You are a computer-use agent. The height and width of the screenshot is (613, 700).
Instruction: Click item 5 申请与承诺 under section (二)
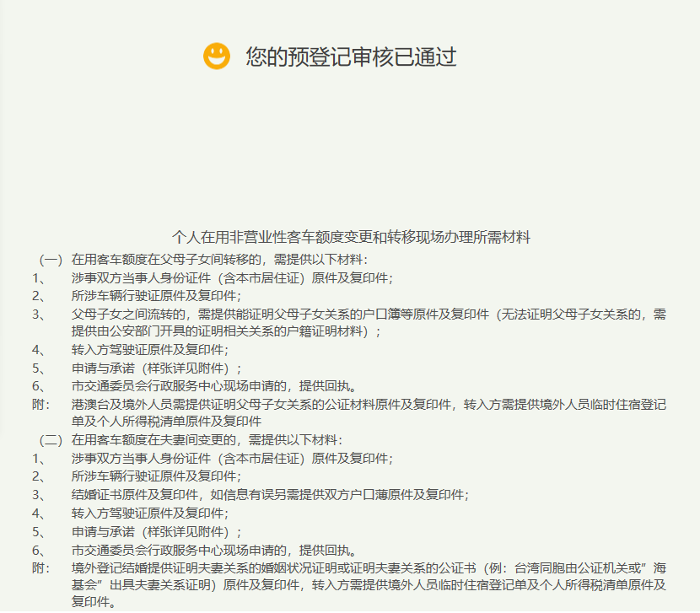[156, 530]
